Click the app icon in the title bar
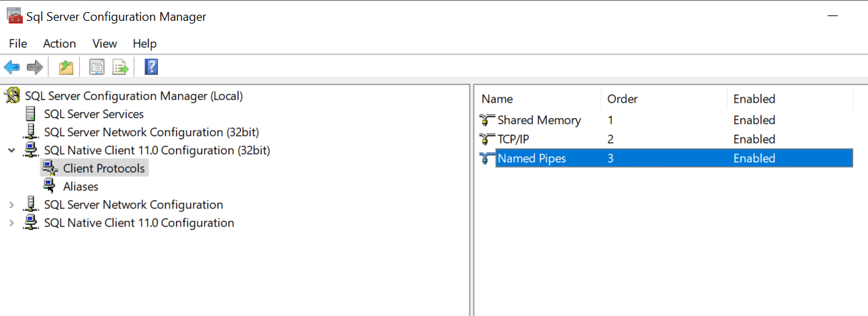Screen dimensions: 868x316 point(14,16)
